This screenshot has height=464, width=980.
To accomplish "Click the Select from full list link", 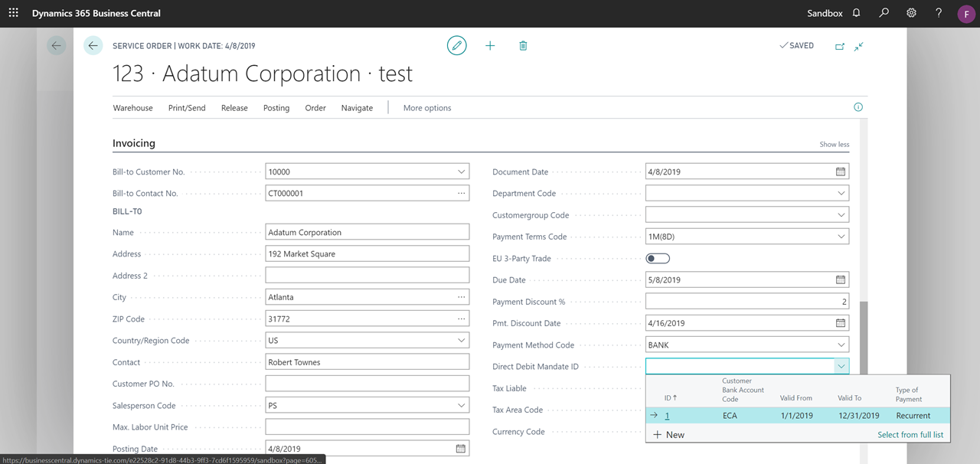I will tap(910, 435).
